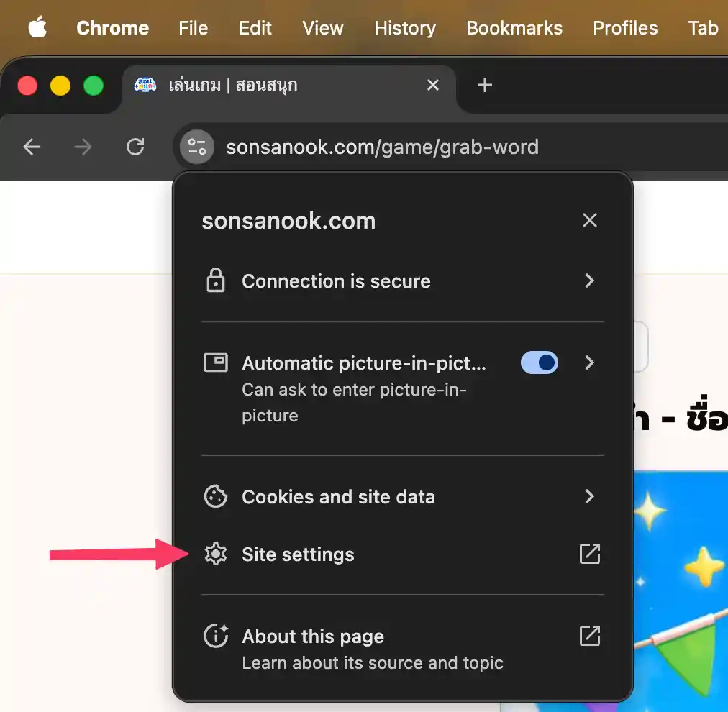Click the site information tune icon
Viewport: 728px width, 712px height.
click(197, 147)
